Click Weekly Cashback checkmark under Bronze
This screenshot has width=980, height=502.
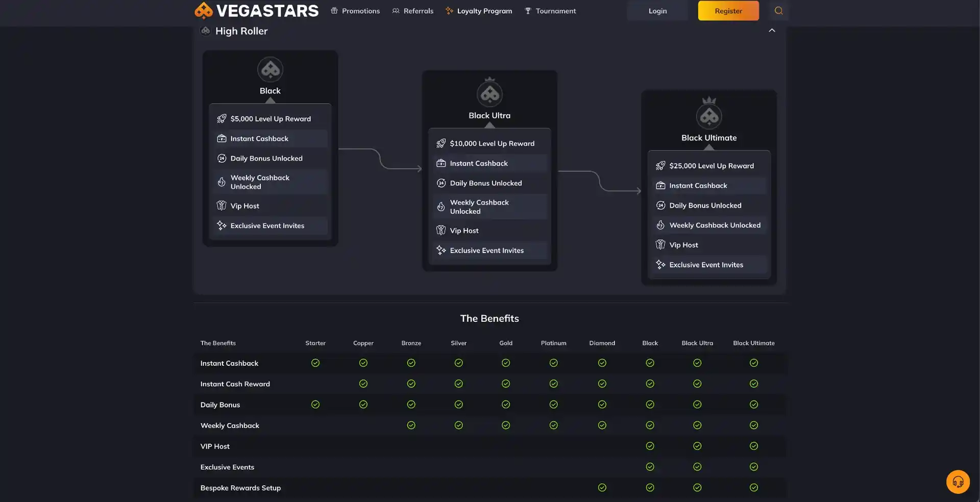[x=411, y=425]
